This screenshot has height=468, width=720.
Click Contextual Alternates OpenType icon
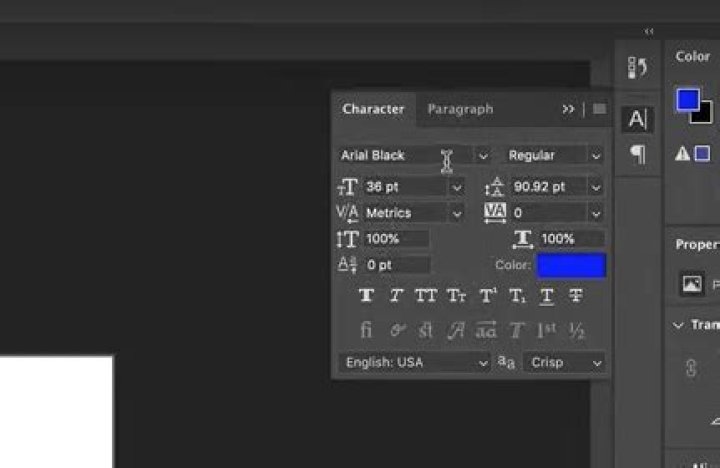tap(397, 330)
